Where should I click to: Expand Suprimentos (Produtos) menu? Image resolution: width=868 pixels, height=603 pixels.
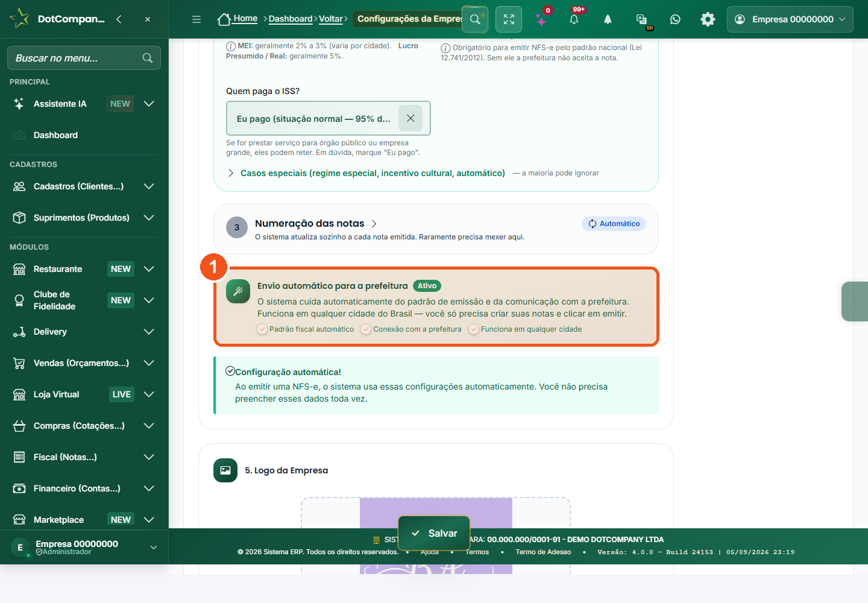(149, 218)
